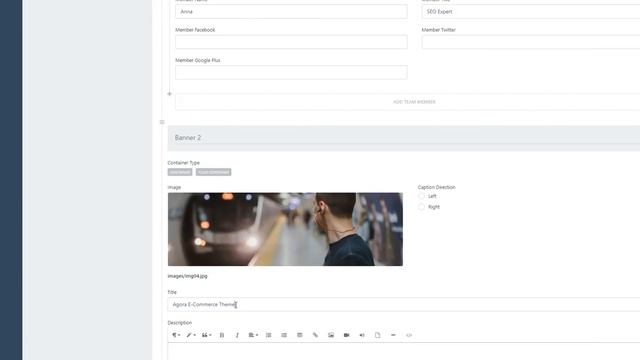Toggle bold formatting in Description editor

click(x=222, y=335)
